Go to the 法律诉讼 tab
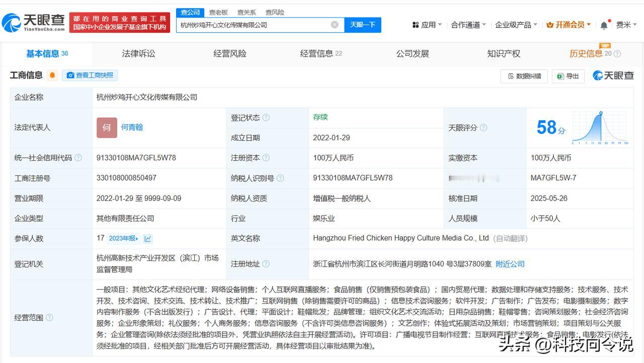 [x=138, y=54]
